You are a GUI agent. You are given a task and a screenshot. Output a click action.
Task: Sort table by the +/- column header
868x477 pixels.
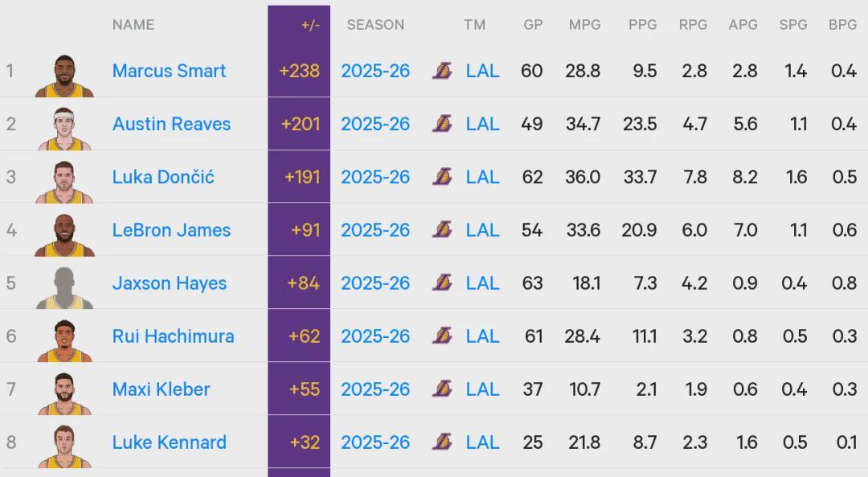pyautogui.click(x=310, y=25)
